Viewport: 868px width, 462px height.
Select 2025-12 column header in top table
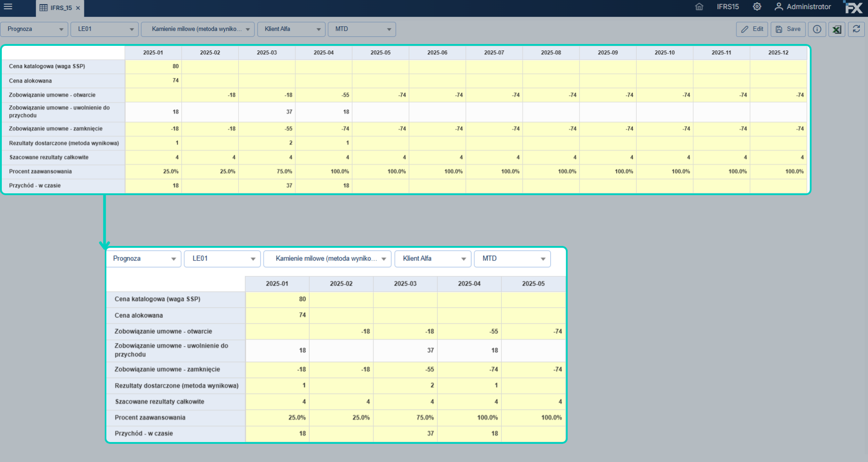click(x=778, y=53)
